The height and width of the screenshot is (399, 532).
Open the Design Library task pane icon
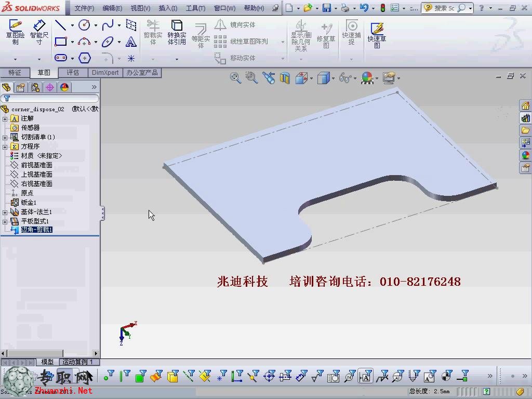pos(526,118)
